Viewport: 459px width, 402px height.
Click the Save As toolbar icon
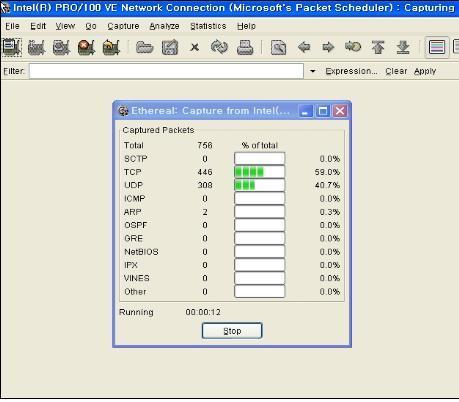170,47
